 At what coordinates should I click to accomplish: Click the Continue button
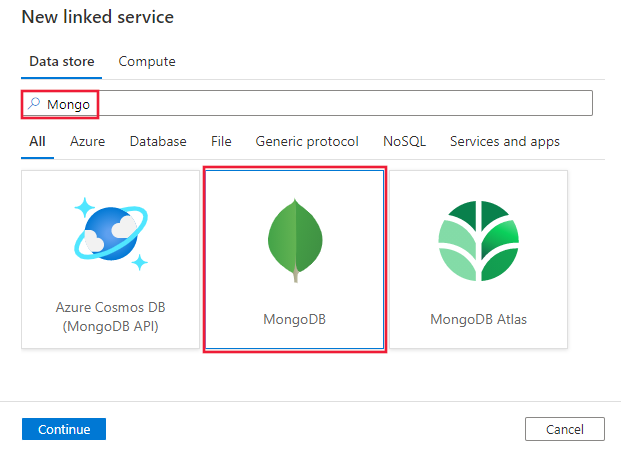click(64, 429)
